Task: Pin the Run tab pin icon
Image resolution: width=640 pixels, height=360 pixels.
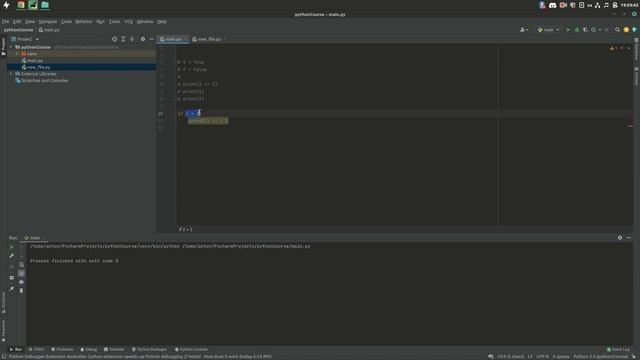Action: tap(11, 289)
